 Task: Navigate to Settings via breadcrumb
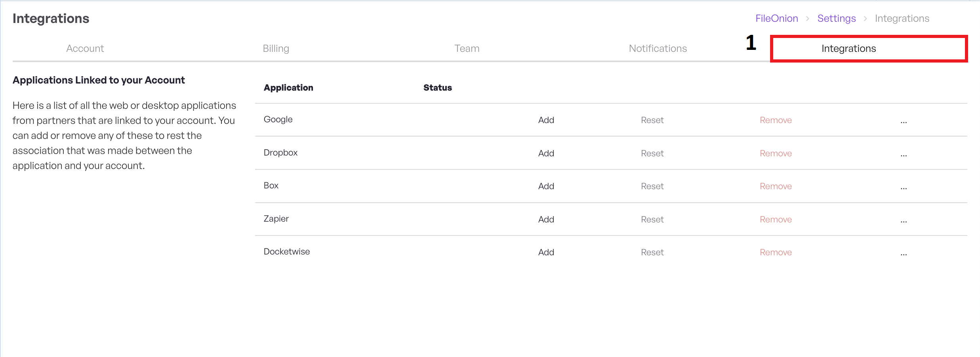click(836, 19)
